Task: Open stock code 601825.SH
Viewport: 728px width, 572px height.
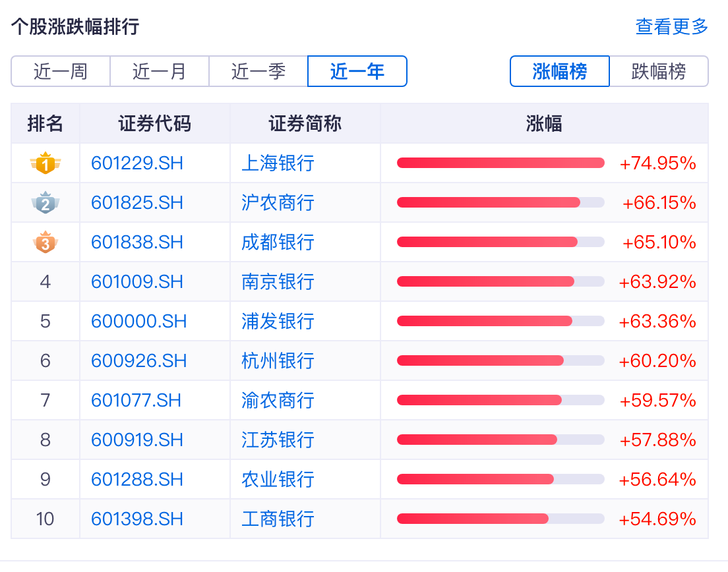Action: tap(137, 203)
